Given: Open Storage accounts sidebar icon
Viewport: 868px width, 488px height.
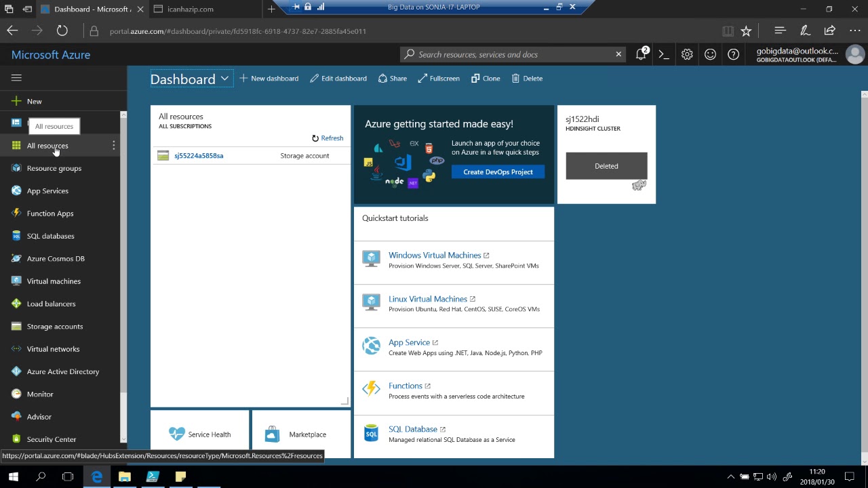Looking at the screenshot, I should pos(16,326).
